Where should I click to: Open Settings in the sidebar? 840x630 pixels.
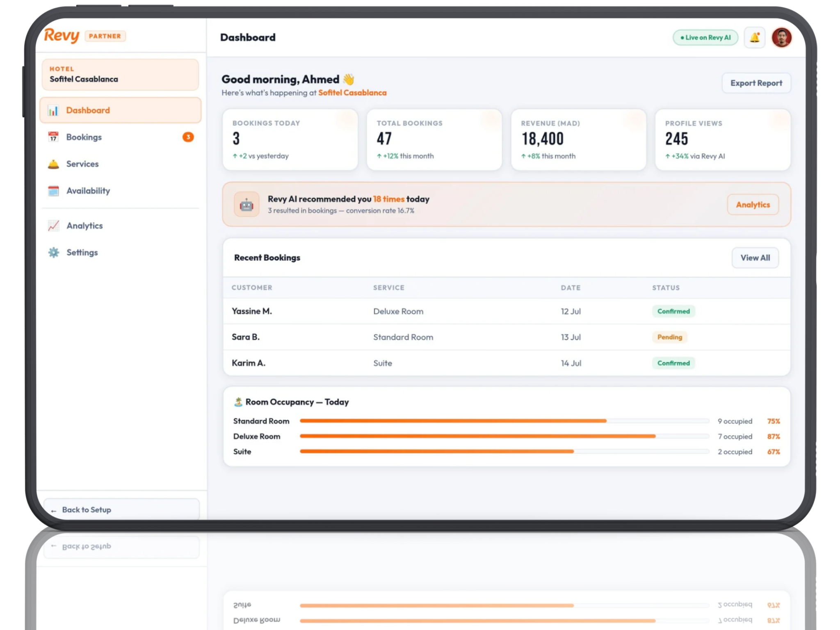[x=120, y=252]
